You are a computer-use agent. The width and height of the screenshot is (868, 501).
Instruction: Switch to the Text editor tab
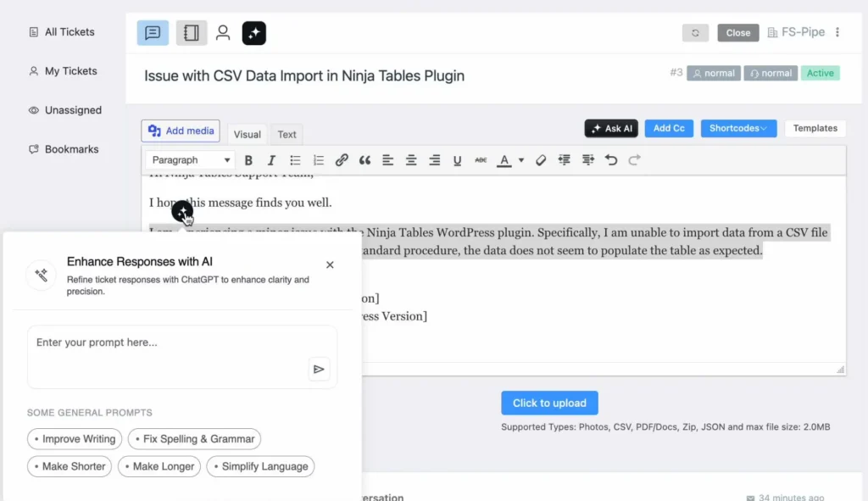click(287, 134)
